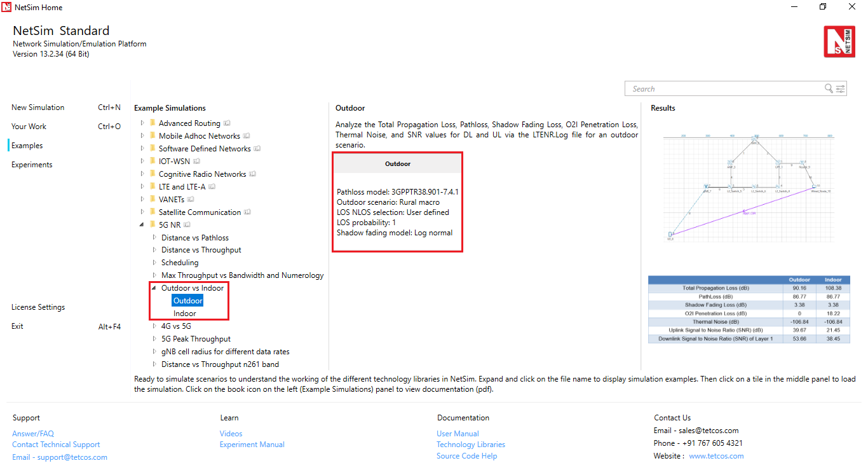The height and width of the screenshot is (463, 868).
Task: Visit the www.tetcos.com website link
Action: (x=716, y=456)
